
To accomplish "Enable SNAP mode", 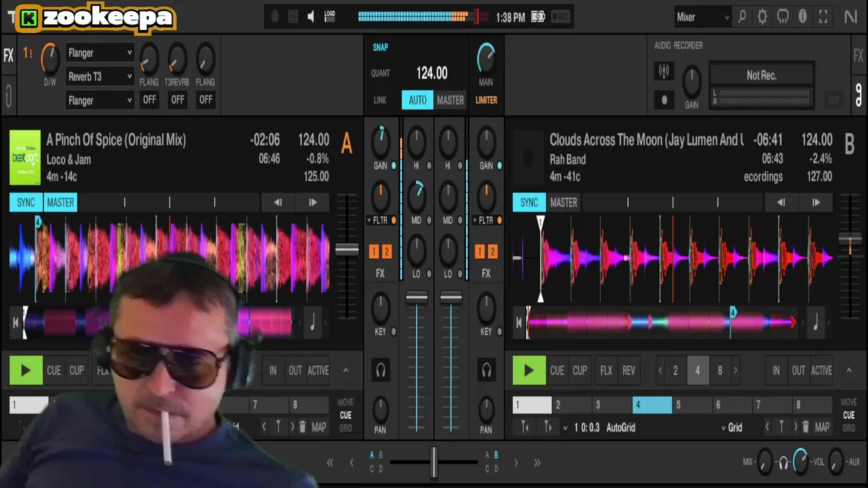I will [380, 47].
